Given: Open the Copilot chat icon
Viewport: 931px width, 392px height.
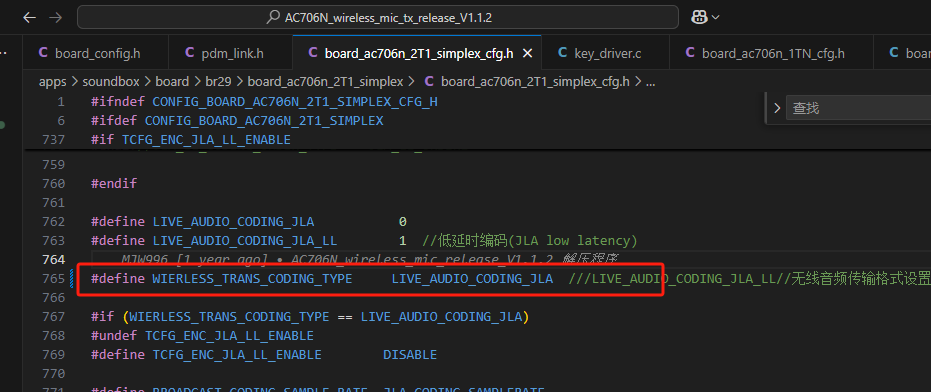Looking at the screenshot, I should coord(699,18).
